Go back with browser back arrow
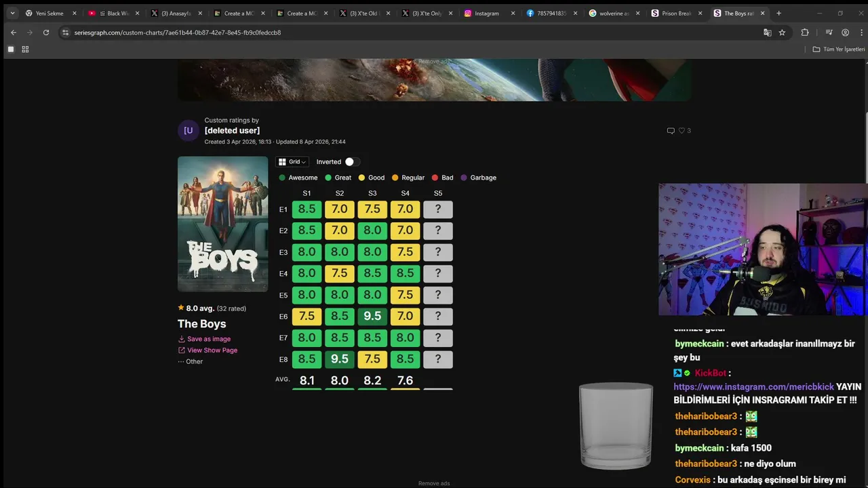Viewport: 868px width, 488px height. [x=14, y=33]
